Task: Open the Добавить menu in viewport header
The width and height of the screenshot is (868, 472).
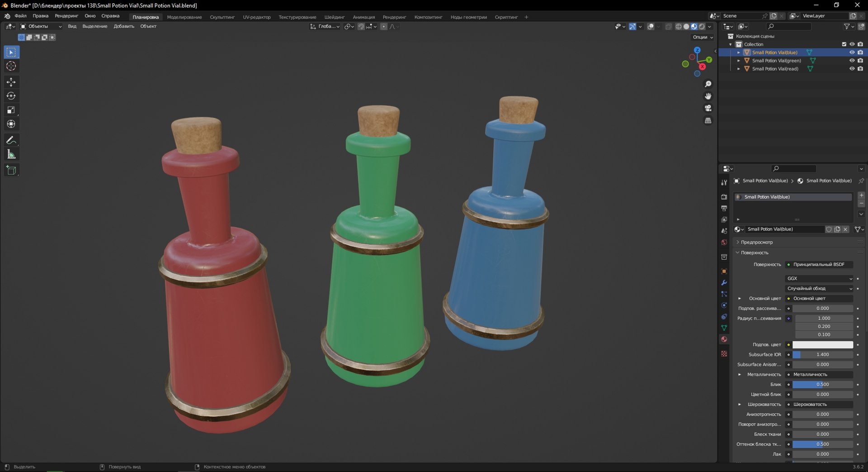Action: [124, 26]
